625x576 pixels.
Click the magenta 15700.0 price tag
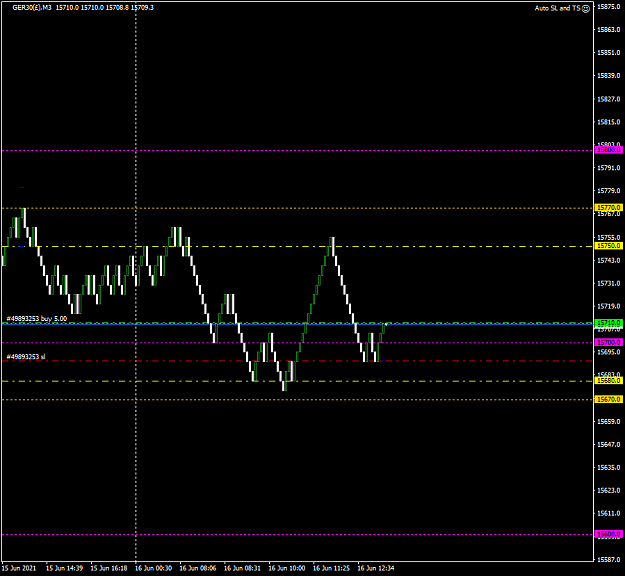tap(608, 342)
